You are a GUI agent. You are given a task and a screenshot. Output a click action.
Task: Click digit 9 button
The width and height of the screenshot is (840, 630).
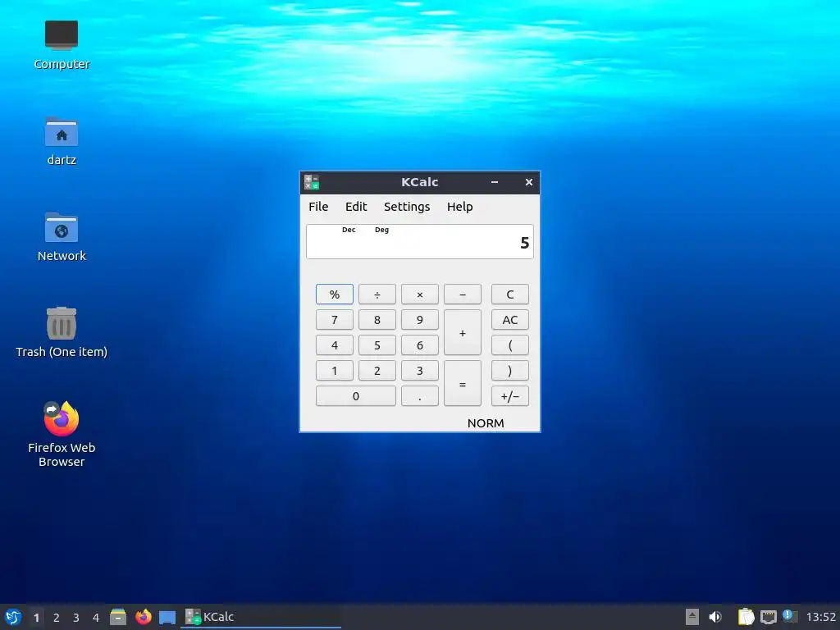(x=419, y=320)
